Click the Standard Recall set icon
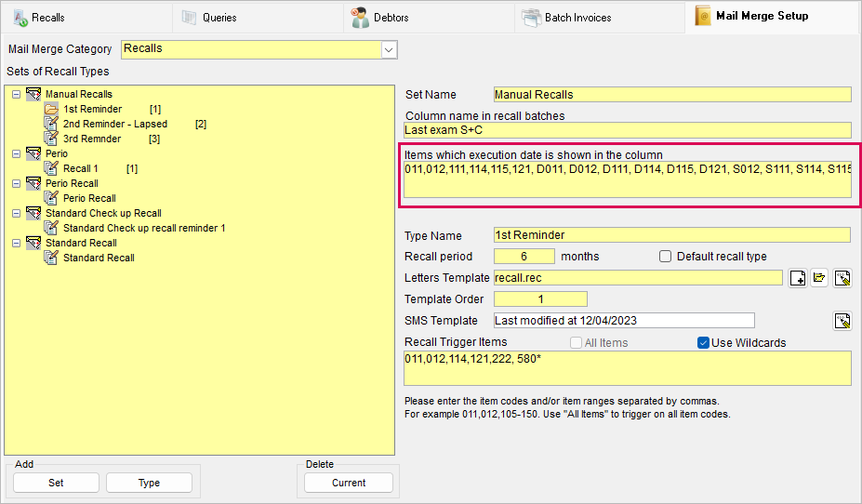This screenshot has height=504, width=862. (x=33, y=243)
